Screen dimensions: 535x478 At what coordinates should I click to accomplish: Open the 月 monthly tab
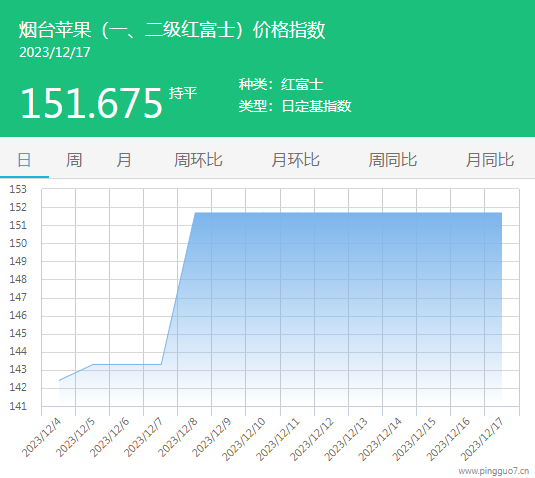(124, 160)
